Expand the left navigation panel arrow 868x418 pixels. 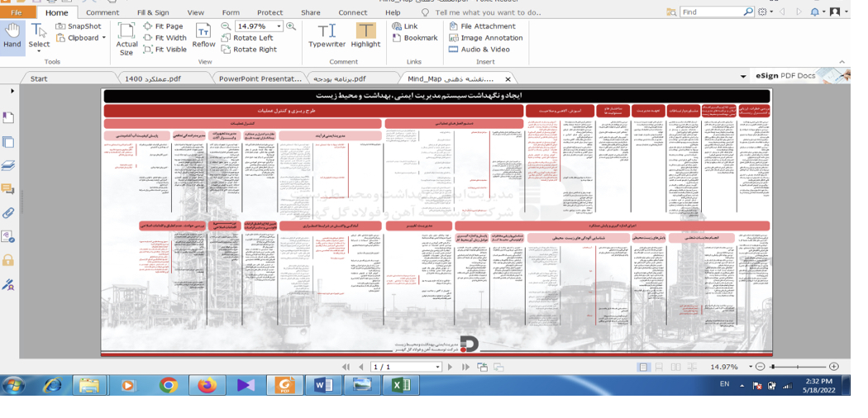(x=12, y=91)
